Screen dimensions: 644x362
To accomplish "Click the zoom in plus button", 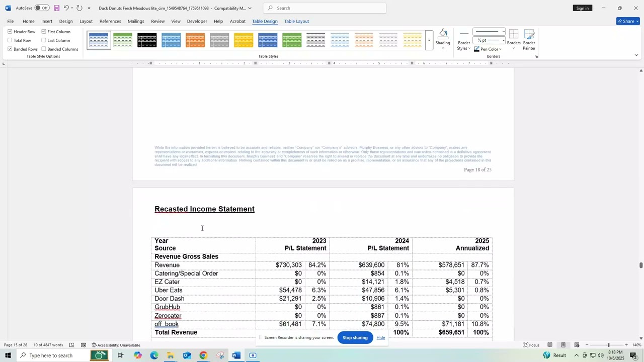I will point(626,345).
